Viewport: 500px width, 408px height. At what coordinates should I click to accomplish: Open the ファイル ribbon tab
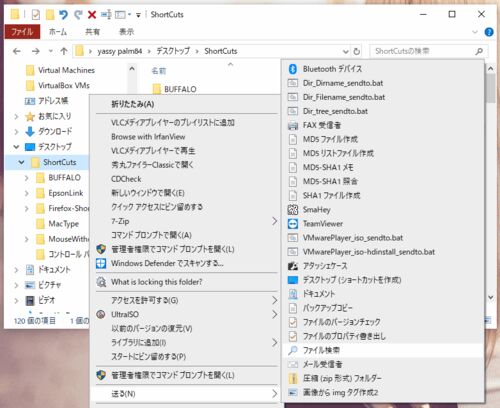pyautogui.click(x=22, y=32)
